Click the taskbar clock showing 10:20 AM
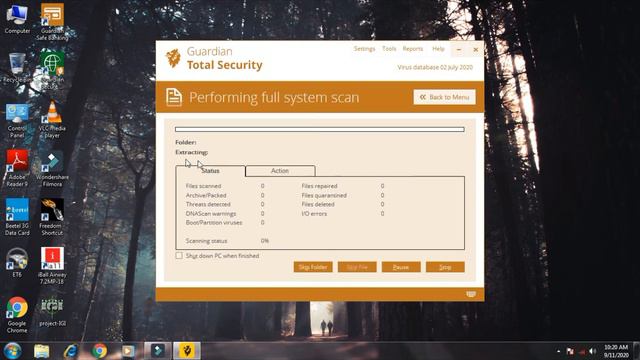The height and width of the screenshot is (360, 640). point(616,351)
